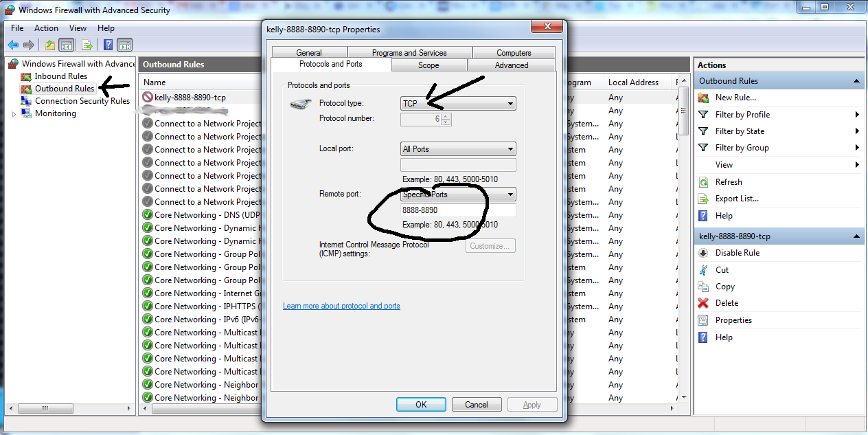Select the kelly-8888-8890-tcp rule in the list
The width and height of the screenshot is (868, 435).
click(190, 98)
